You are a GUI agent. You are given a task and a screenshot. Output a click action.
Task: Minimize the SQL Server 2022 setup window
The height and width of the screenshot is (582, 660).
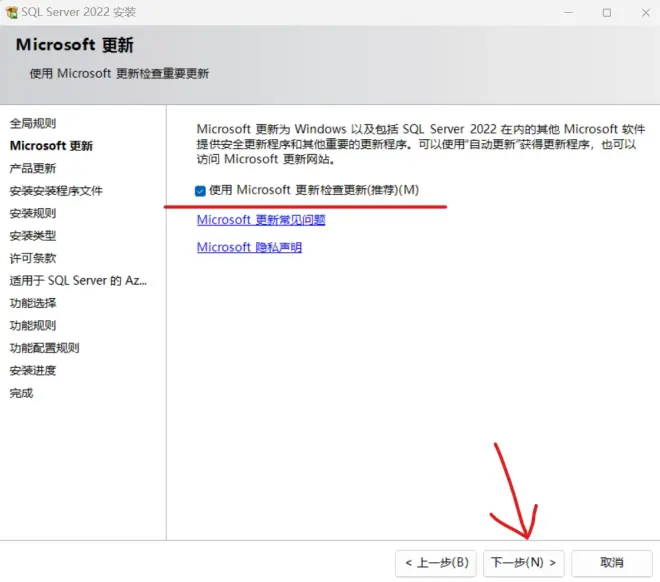coord(568,13)
